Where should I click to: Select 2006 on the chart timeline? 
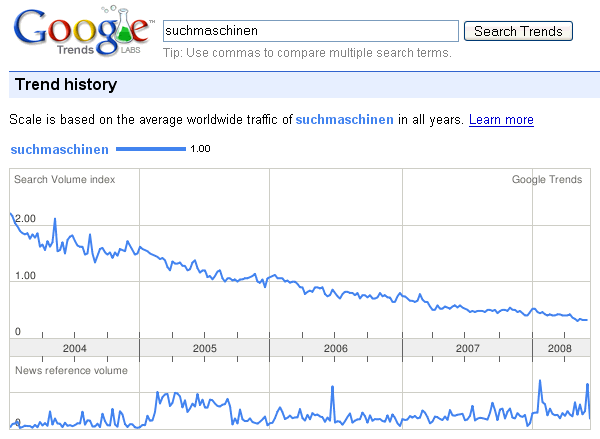[336, 348]
